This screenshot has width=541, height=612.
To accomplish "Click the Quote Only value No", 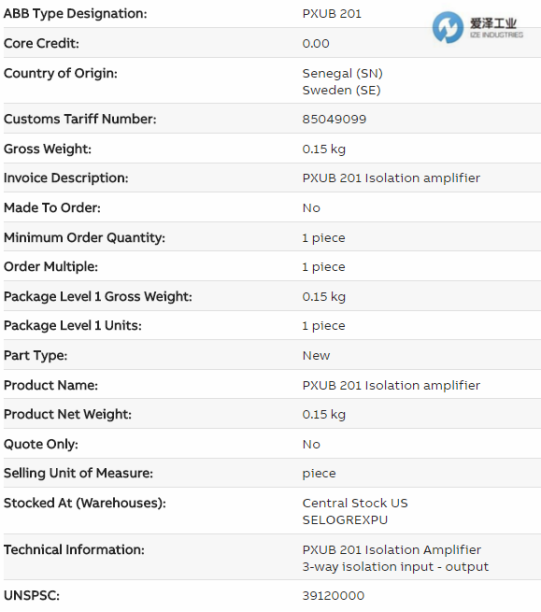I will (311, 444).
